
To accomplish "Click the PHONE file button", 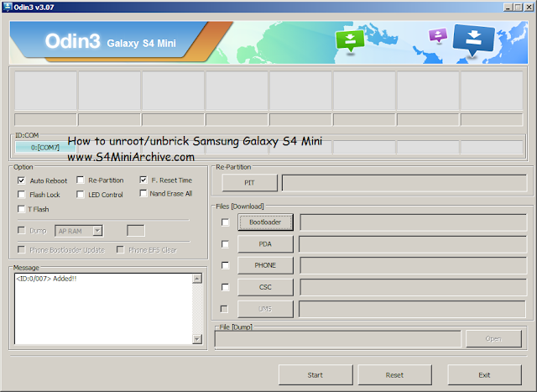I will 265,265.
